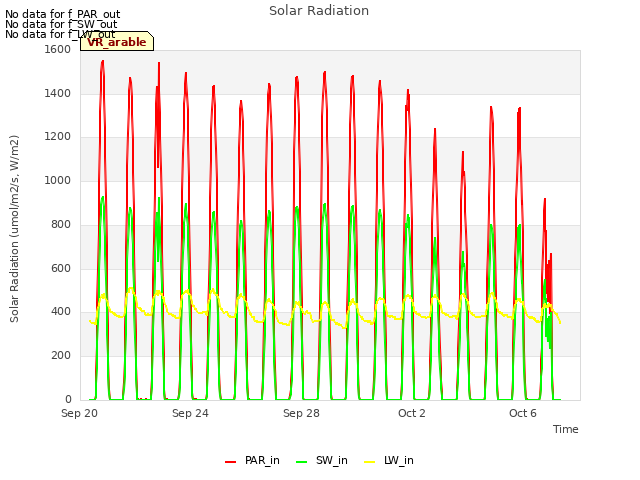
Task: Select the Sep 20 x-axis label
Action: pyautogui.click(x=80, y=413)
